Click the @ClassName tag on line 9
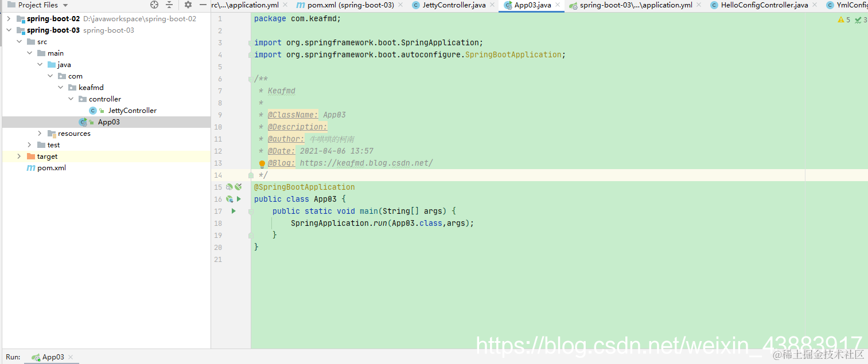The height and width of the screenshot is (364, 868). 293,115
